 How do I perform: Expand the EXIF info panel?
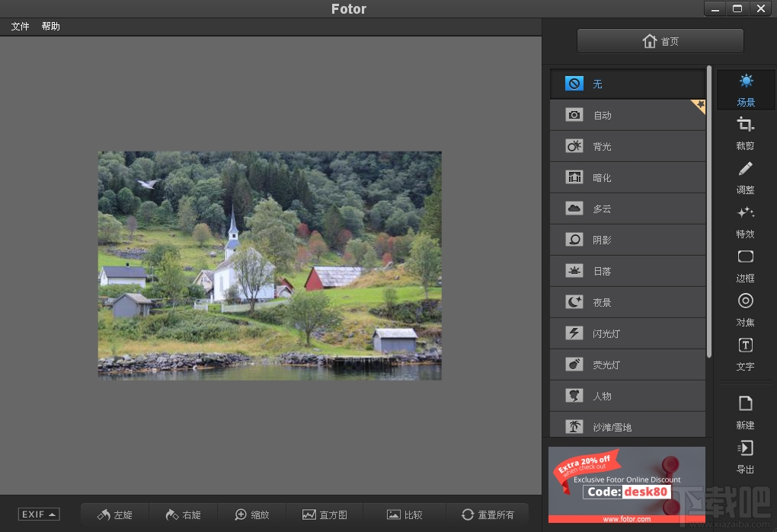37,514
